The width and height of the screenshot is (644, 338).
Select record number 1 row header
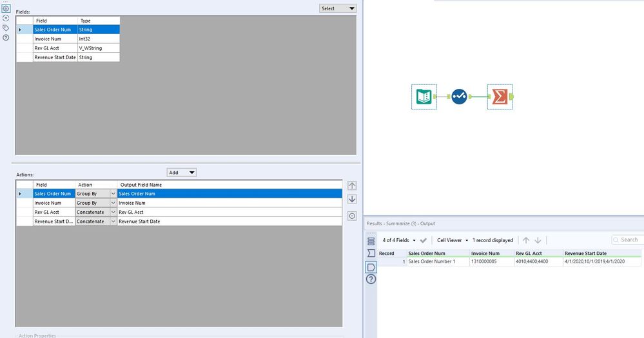coord(392,261)
